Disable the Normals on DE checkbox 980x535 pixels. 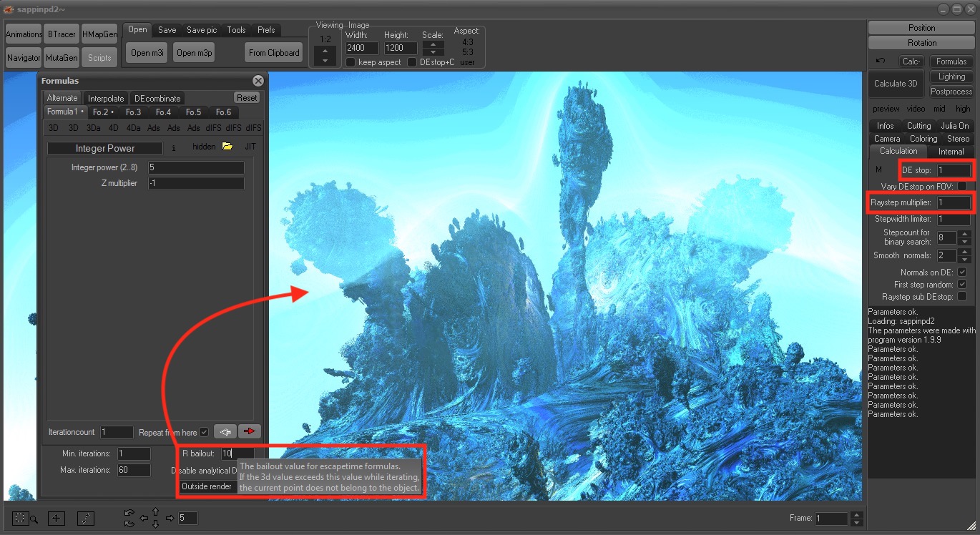tap(962, 273)
